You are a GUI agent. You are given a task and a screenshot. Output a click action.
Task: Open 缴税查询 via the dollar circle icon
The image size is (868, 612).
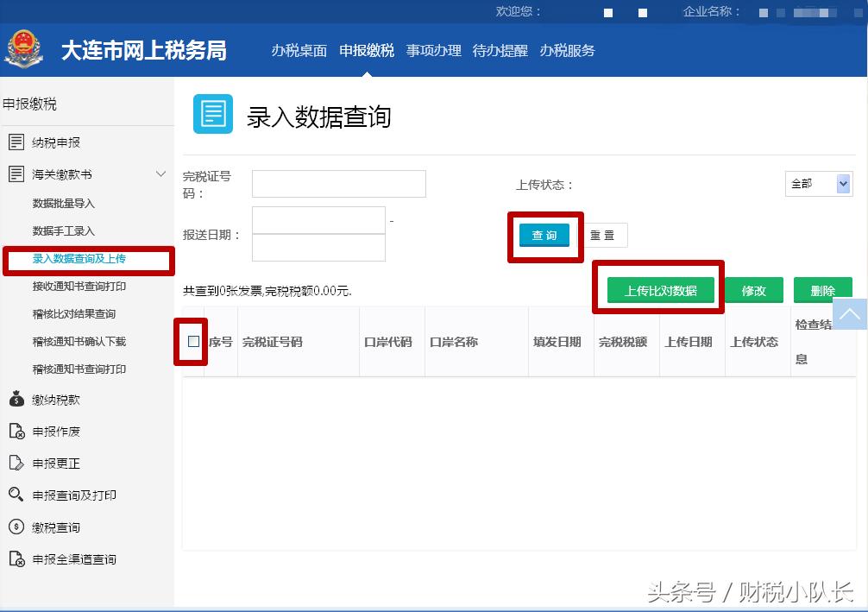pos(16,527)
